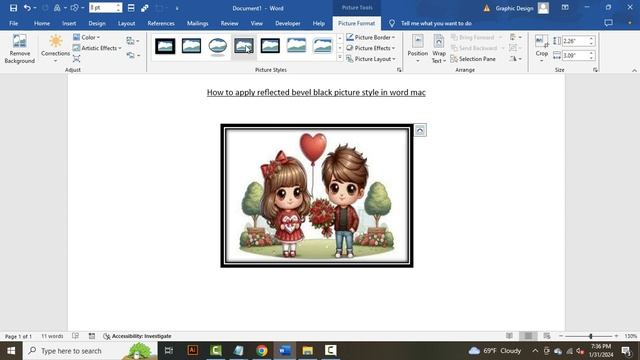Viewport: 640px width, 360px height.
Task: Select the Picture Format tab
Action: [x=356, y=23]
